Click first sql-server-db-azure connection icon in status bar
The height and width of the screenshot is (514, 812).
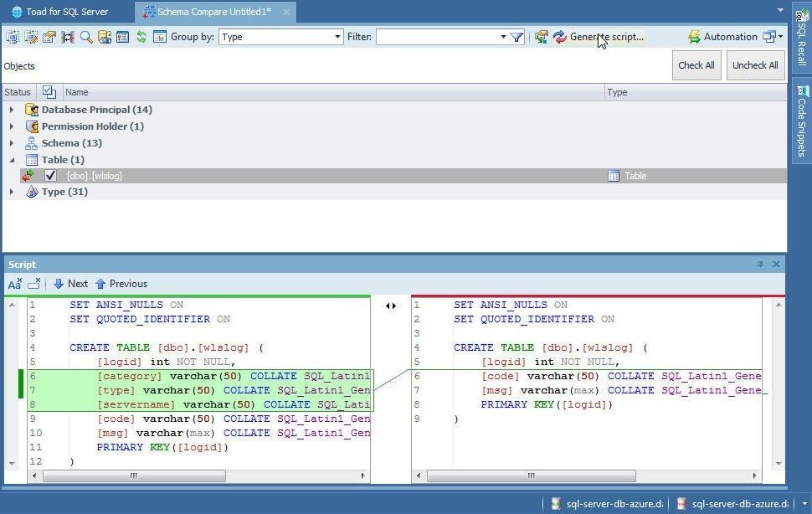(556, 504)
